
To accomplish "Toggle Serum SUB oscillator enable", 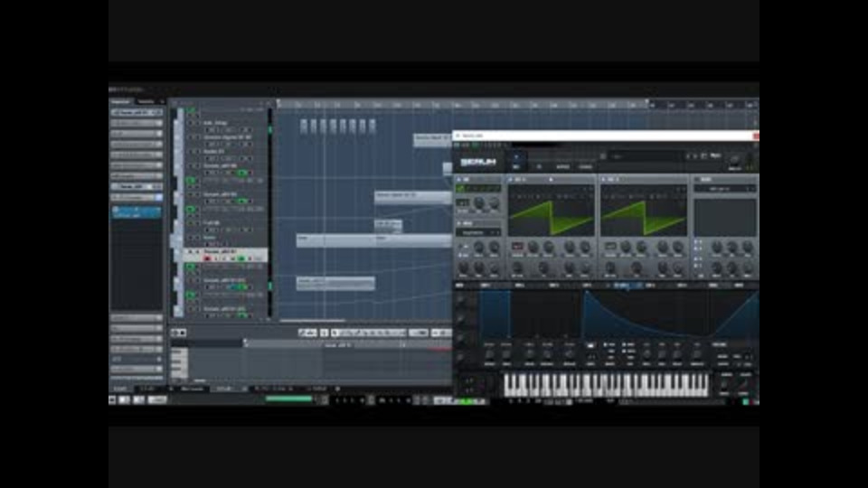I will point(458,180).
